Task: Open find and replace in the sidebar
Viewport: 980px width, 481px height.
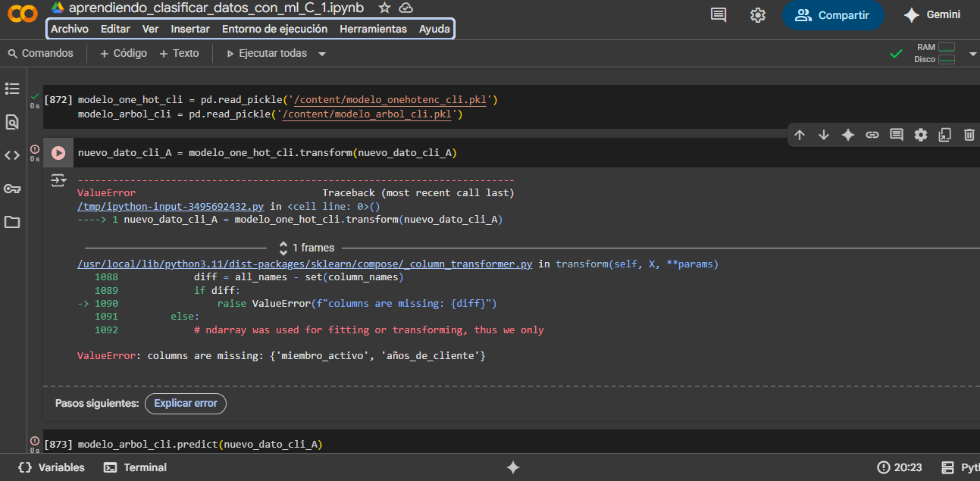Action: (x=12, y=122)
